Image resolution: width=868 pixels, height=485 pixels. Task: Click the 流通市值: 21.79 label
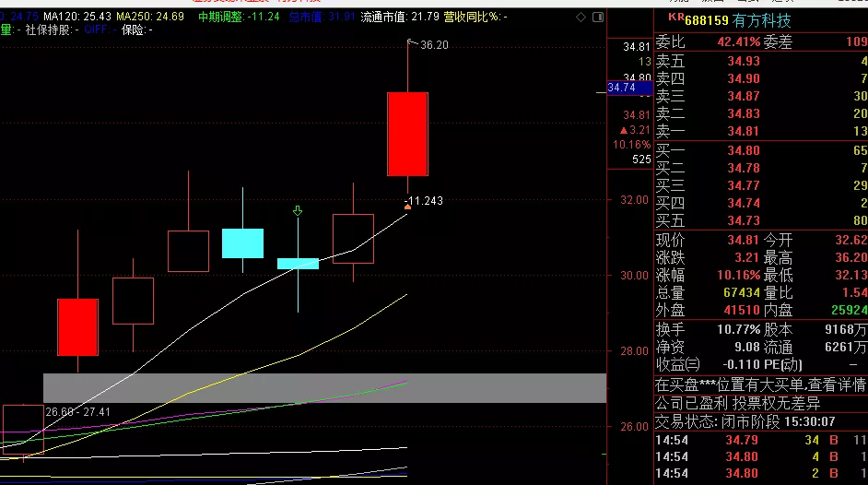pyautogui.click(x=400, y=18)
